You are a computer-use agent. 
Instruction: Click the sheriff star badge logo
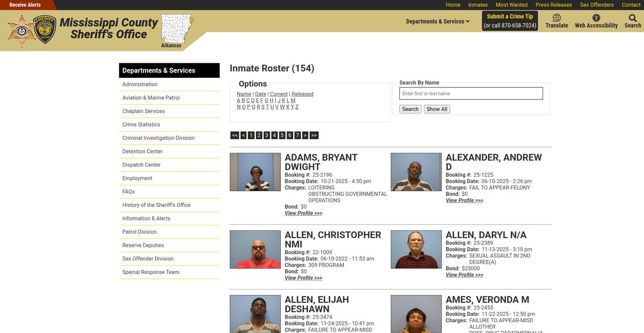coord(22,30)
